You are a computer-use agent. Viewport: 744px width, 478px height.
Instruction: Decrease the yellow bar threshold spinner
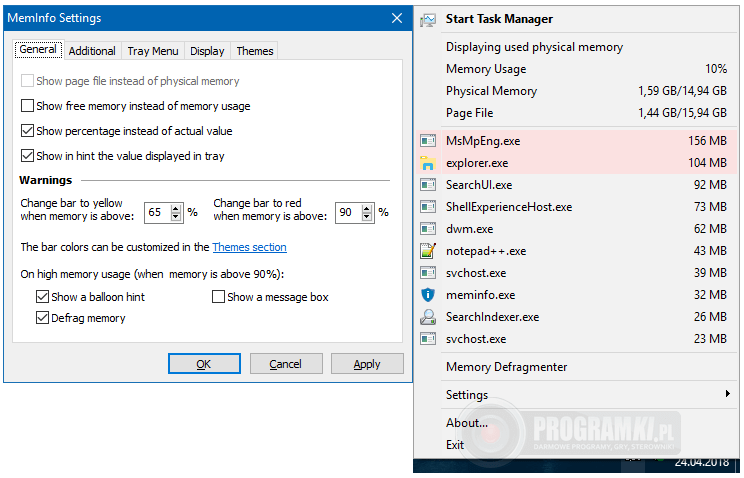pos(176,216)
